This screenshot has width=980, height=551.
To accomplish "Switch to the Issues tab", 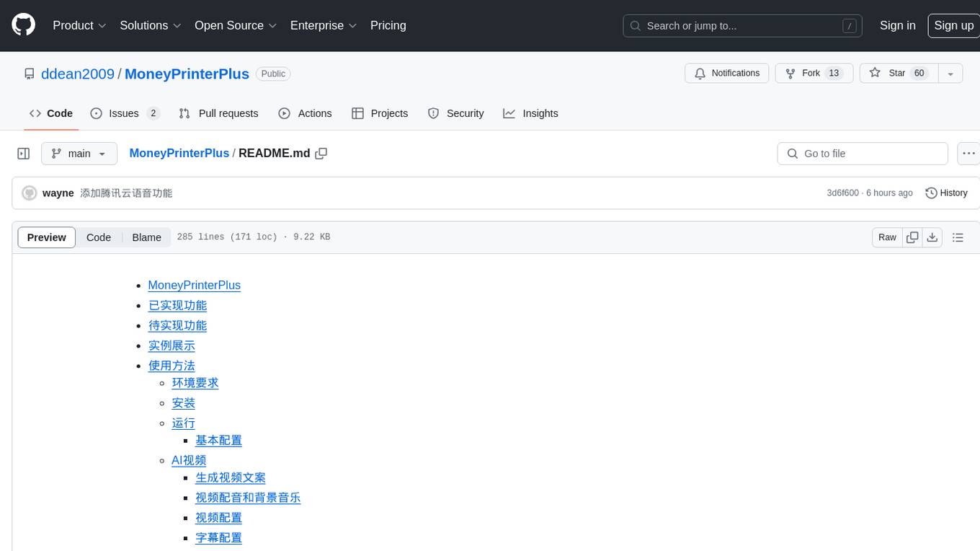I will click(x=125, y=113).
